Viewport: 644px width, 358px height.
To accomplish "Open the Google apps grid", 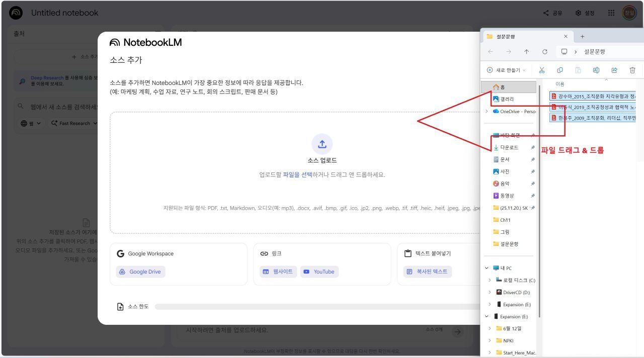I will pos(611,13).
